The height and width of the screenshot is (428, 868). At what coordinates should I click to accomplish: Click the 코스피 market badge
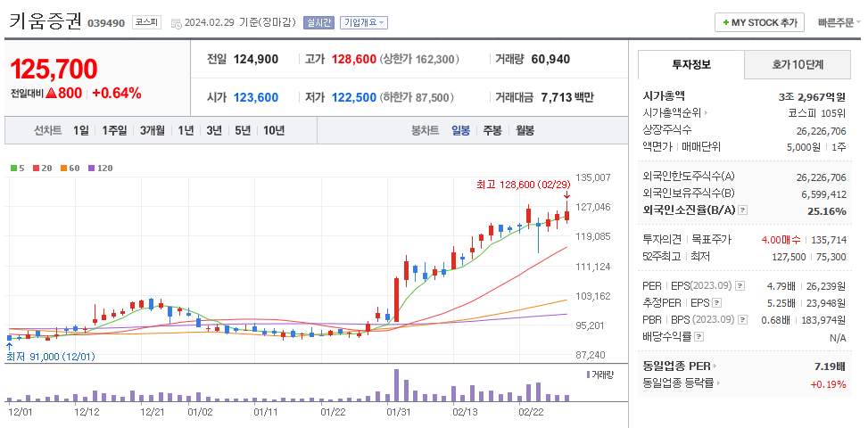coord(147,23)
